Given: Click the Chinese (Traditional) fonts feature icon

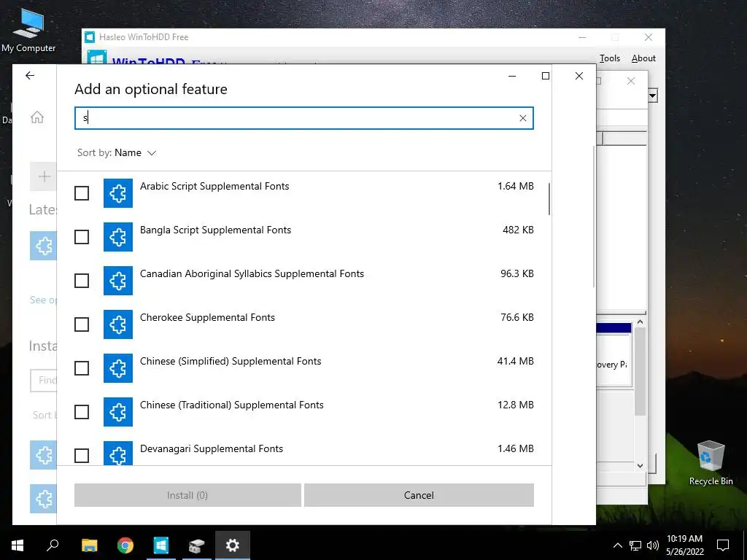Looking at the screenshot, I should click(x=118, y=412).
